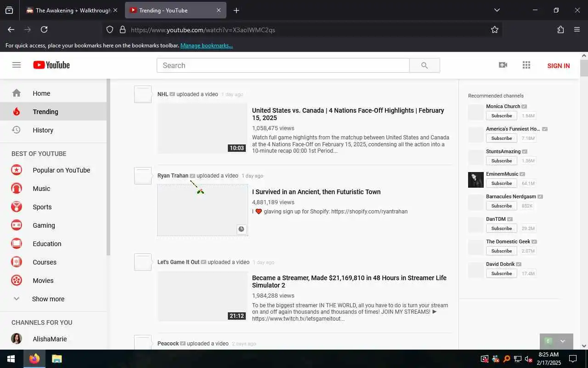Click the Trending flame icon

[17, 111]
